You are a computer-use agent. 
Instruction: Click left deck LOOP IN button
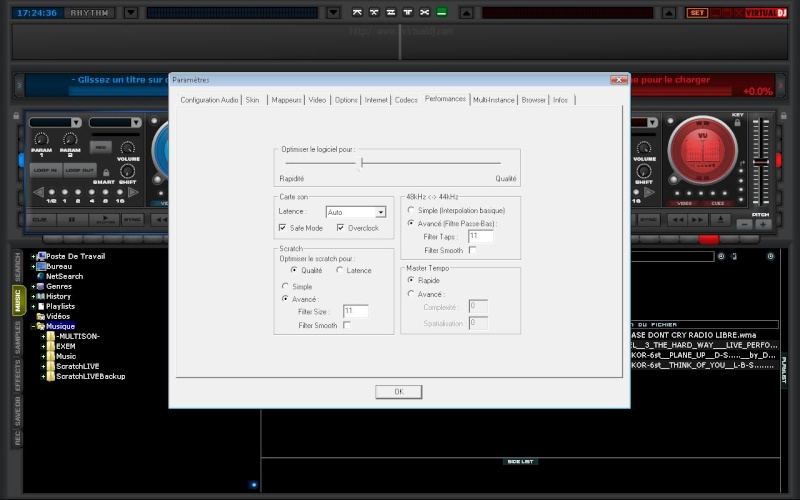(46, 170)
